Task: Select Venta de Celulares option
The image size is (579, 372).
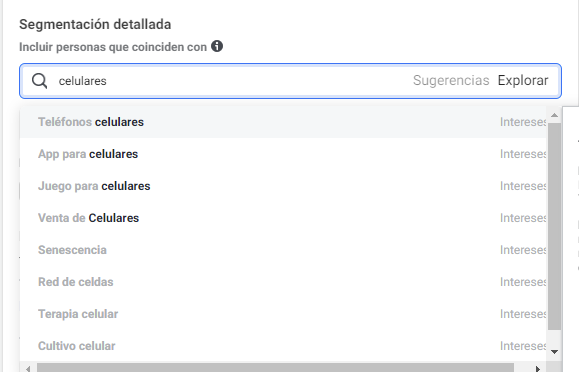Action: click(x=283, y=218)
